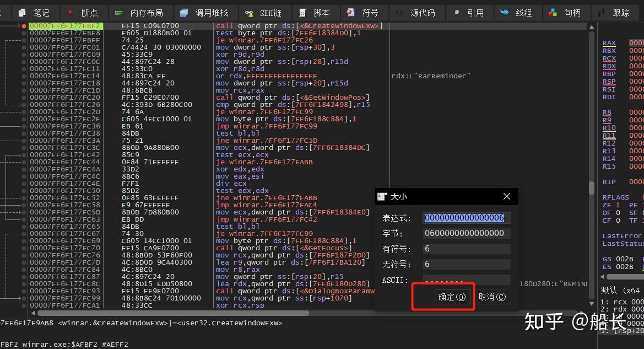Cancel the size dialog with 取消

click(492, 297)
